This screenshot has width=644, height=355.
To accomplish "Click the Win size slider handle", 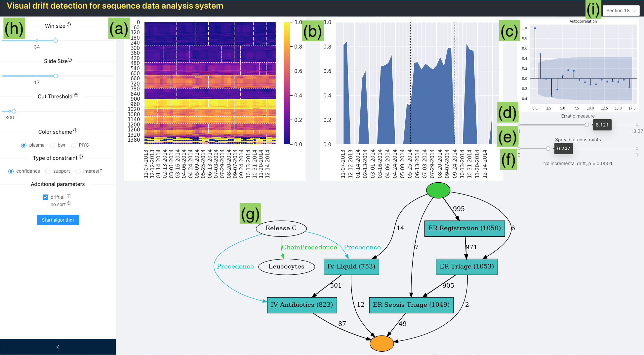I will pos(56,41).
